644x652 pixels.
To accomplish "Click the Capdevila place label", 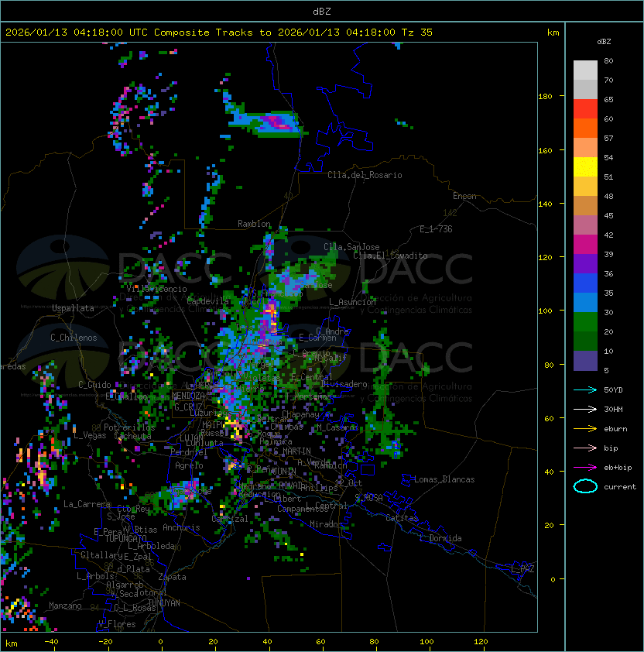I will pyautogui.click(x=208, y=301).
